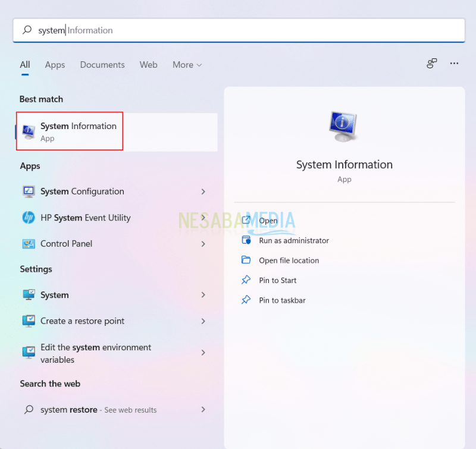
Task: Click the Open file location folder icon
Action: pos(246,260)
